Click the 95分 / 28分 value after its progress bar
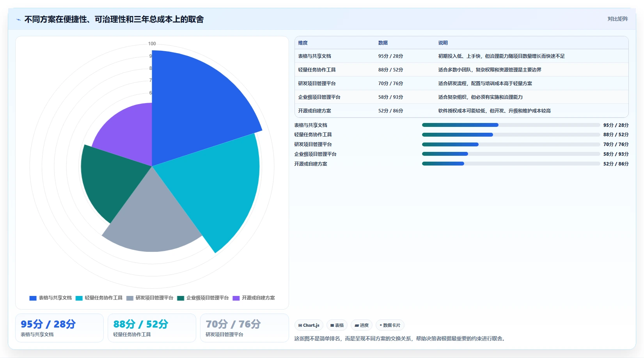 point(616,125)
